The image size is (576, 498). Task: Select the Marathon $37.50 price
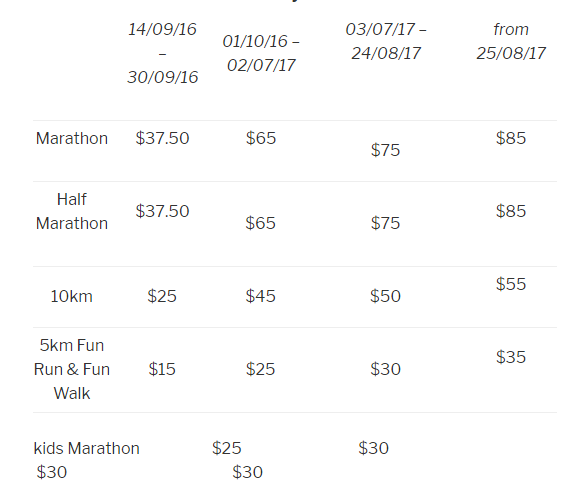162,138
